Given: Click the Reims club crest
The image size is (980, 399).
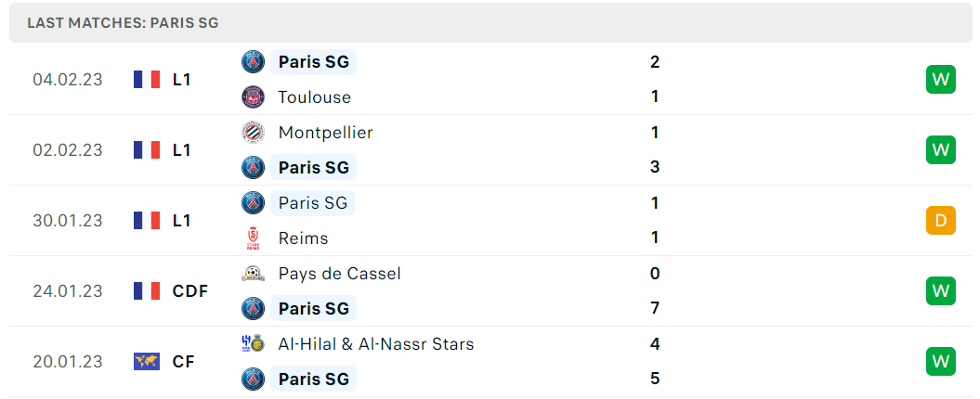Looking at the screenshot, I should coord(253,238).
